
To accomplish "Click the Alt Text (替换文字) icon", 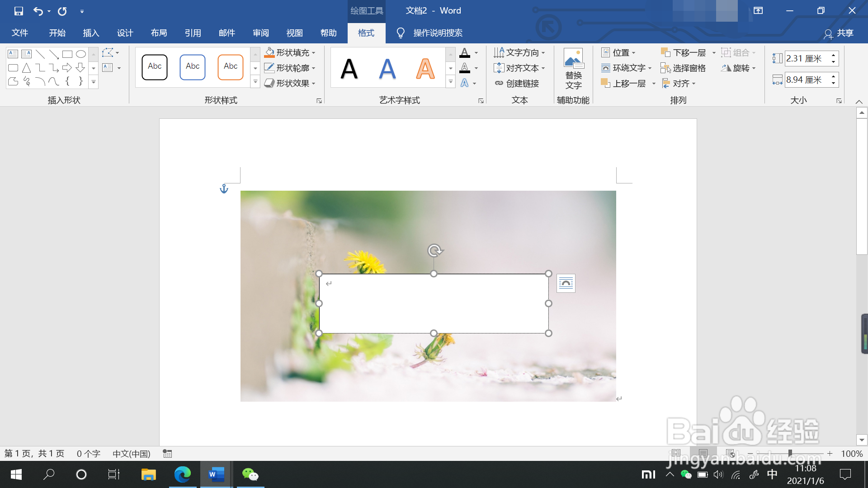I will [x=573, y=59].
